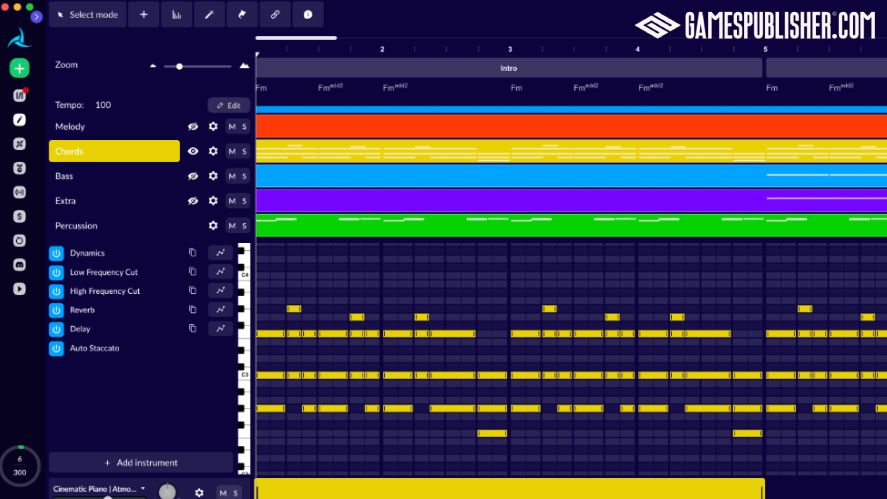The height and width of the screenshot is (499, 887).
Task: Solo the Extra track
Action: 244,201
